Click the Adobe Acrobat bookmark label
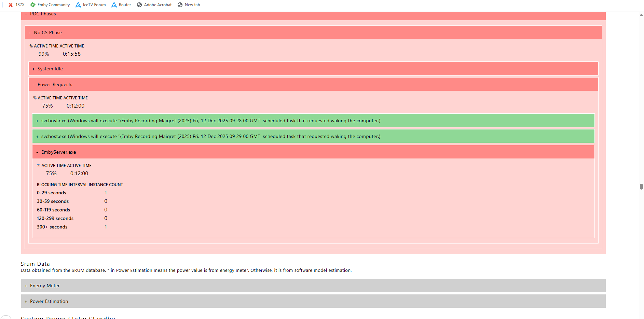 tap(158, 5)
